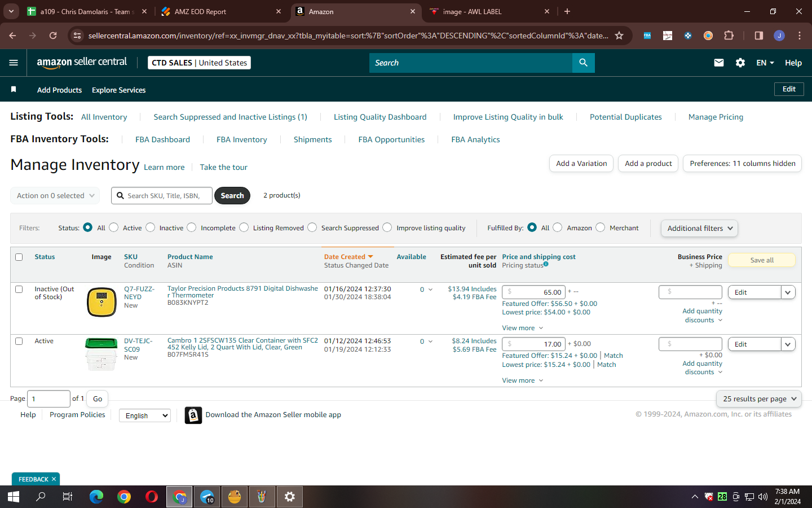Open Chrome side panel icon
The image size is (812, 508).
tap(758, 36)
